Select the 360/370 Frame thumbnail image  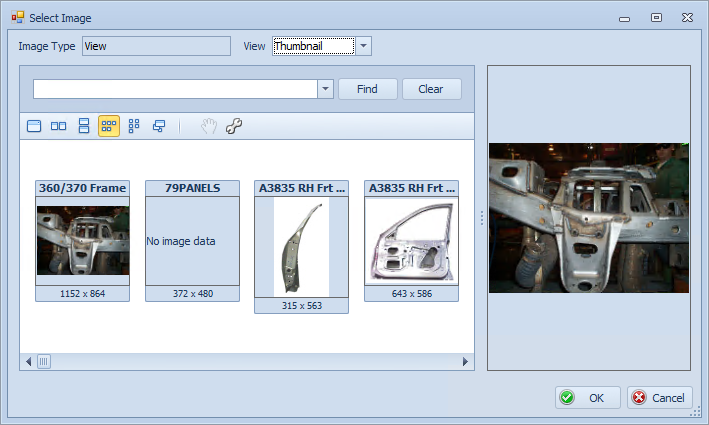[x=83, y=241]
